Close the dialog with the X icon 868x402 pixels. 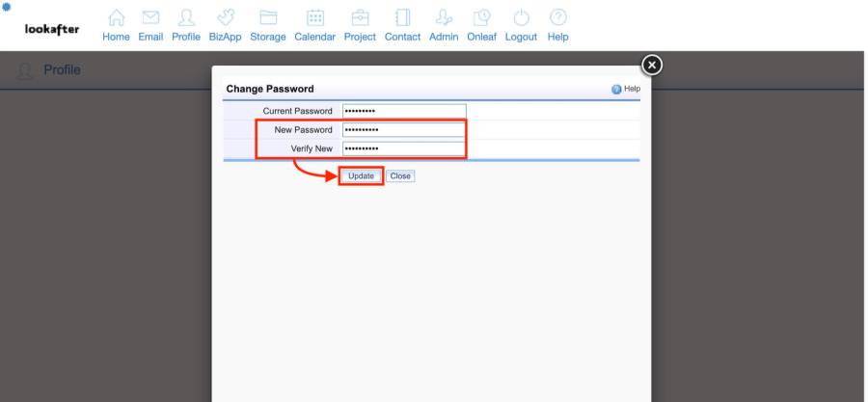tap(652, 65)
